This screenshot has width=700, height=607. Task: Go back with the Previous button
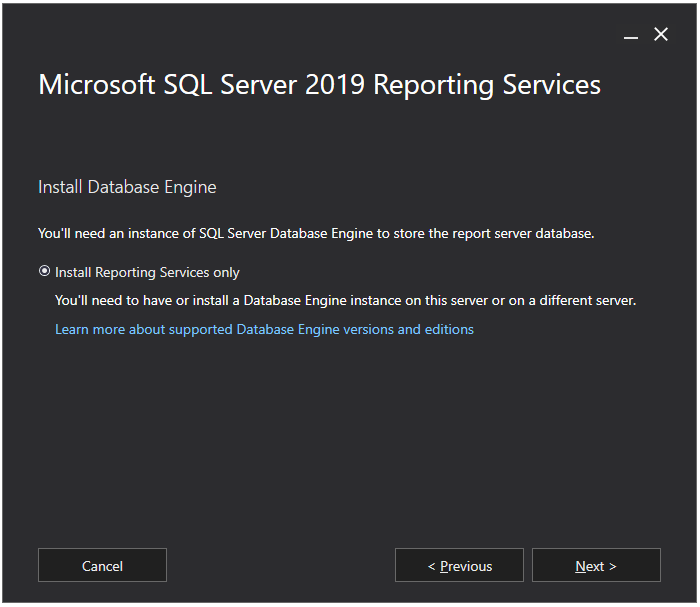click(459, 565)
